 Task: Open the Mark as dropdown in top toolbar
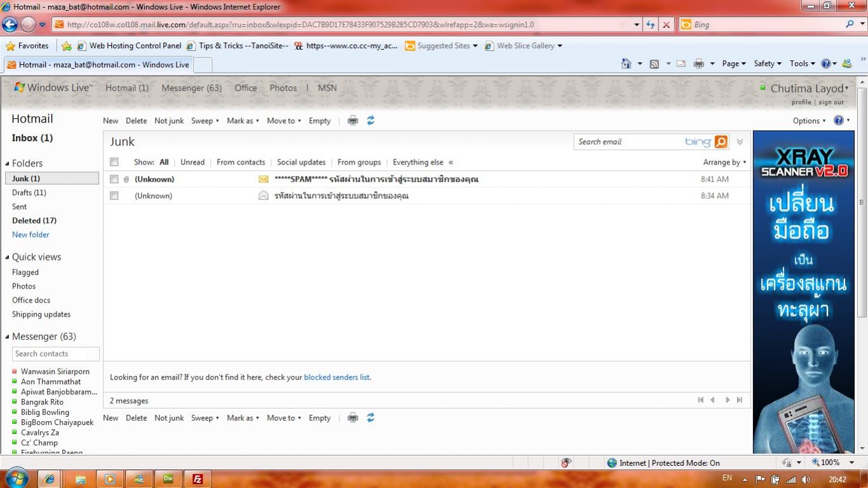point(243,121)
